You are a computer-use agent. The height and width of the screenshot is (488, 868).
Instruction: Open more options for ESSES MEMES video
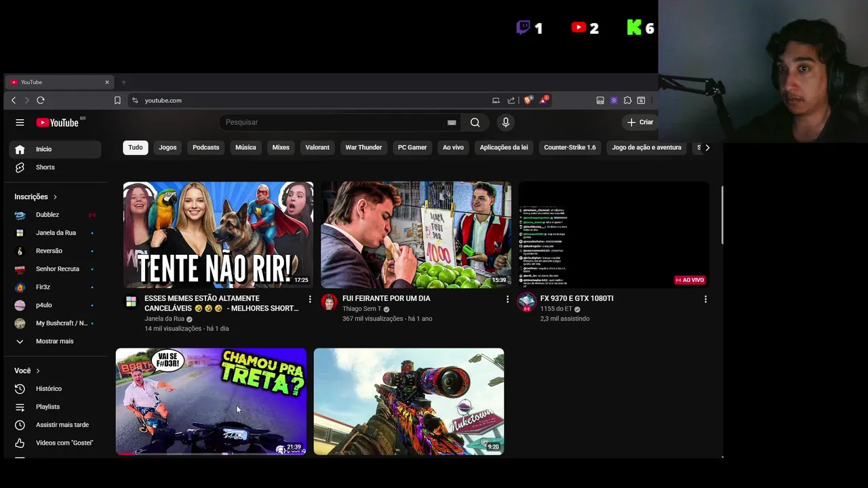310,299
